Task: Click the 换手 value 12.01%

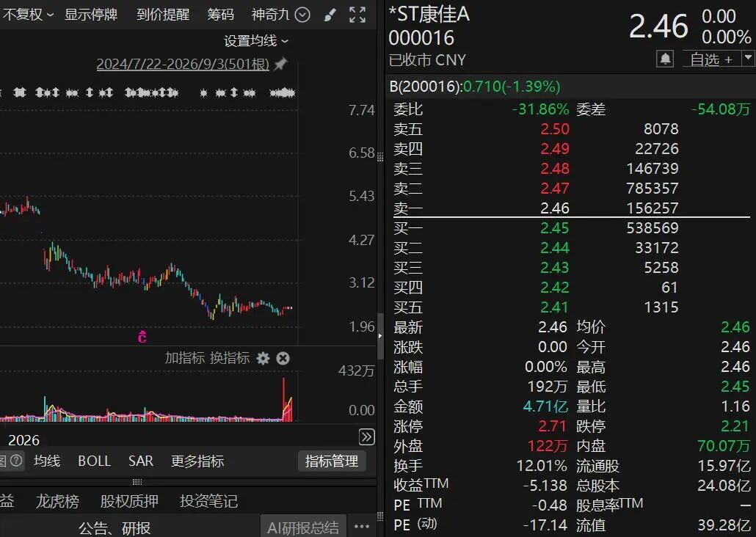Action: (542, 466)
